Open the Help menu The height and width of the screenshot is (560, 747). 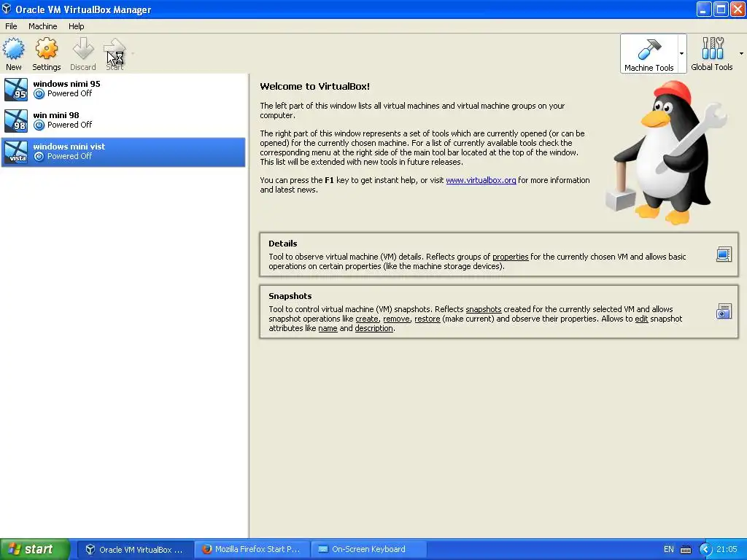[x=76, y=26]
